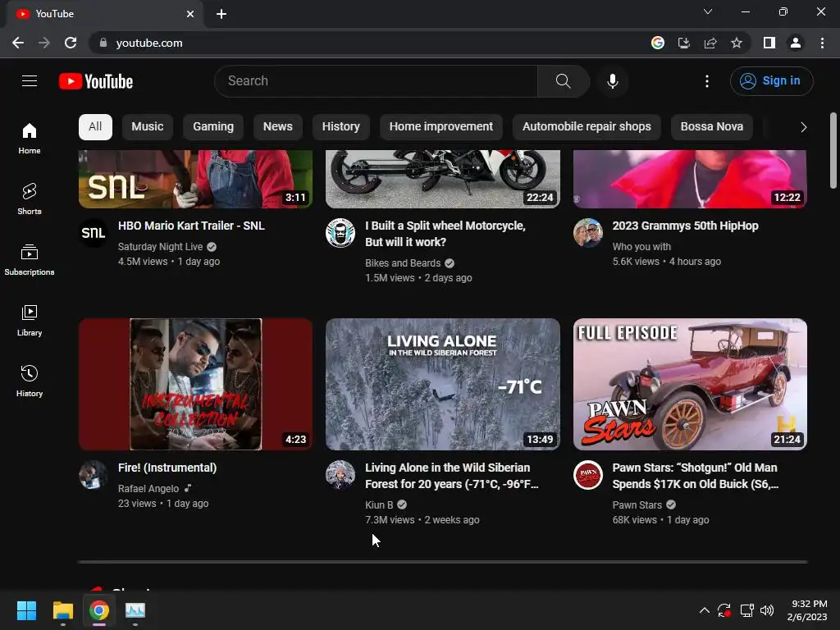This screenshot has width=840, height=630.
Task: Open a new browser tab
Action: pos(221,14)
